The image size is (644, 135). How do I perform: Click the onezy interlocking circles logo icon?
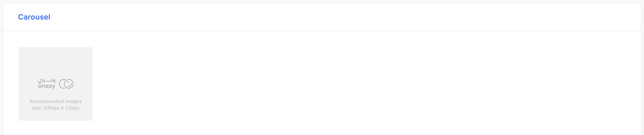pos(66,84)
